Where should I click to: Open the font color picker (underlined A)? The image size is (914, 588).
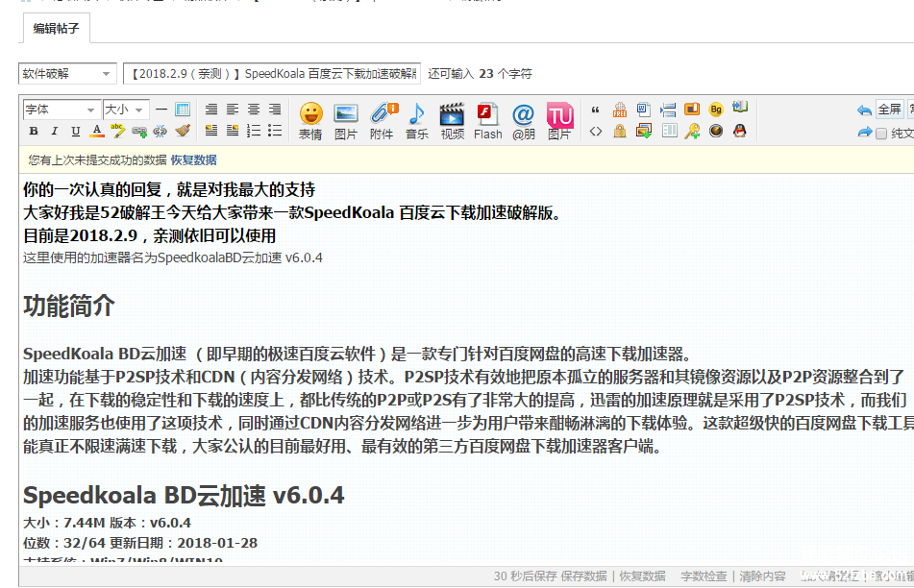(96, 131)
